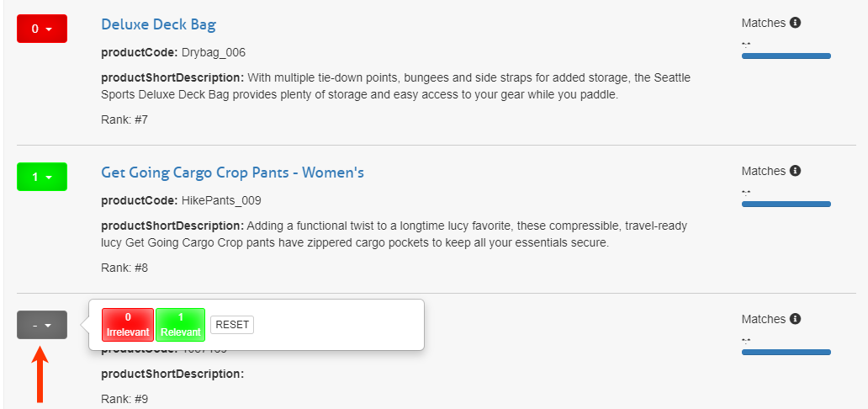Click the Matches score bar for Deluxe Deck Bag
Viewport: 868px width, 409px height.
pos(786,56)
